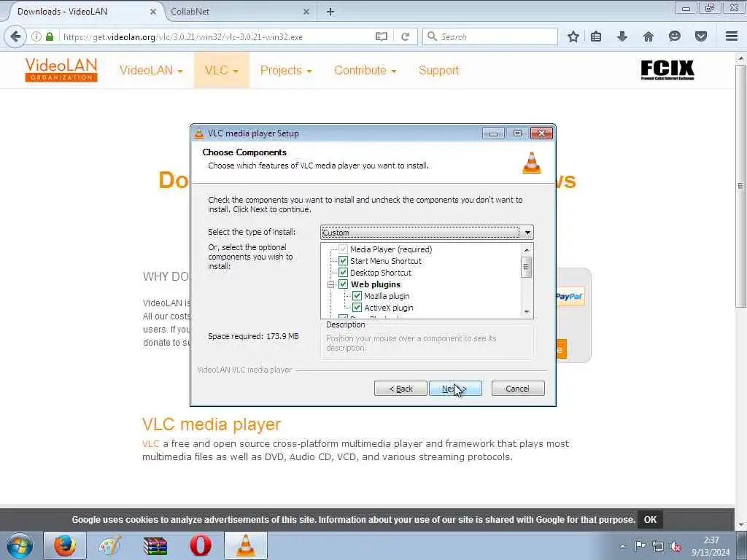
Task: Accept cookie notice with OK button
Action: 650,519
